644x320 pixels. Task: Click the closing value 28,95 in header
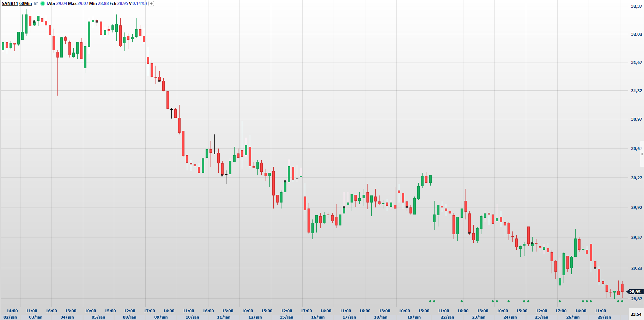coord(122,4)
